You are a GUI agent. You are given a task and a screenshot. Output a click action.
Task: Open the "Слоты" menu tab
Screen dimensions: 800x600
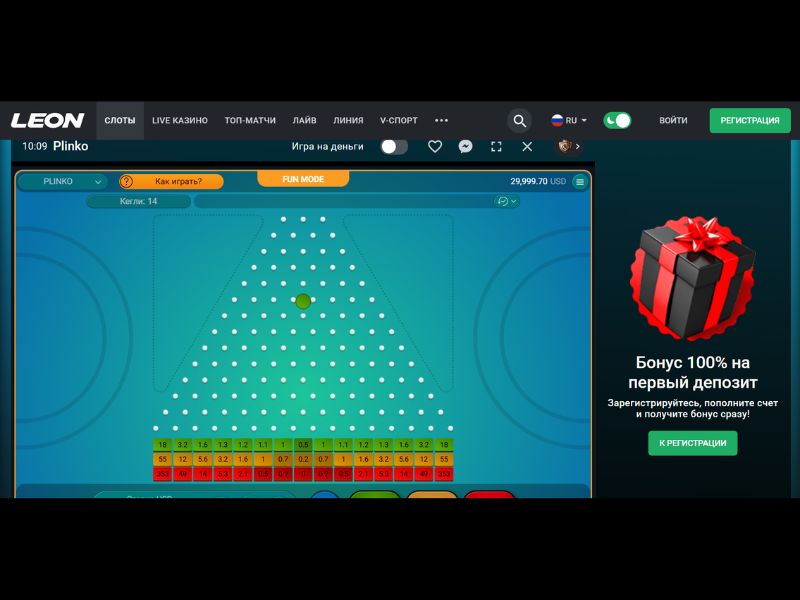(120, 120)
